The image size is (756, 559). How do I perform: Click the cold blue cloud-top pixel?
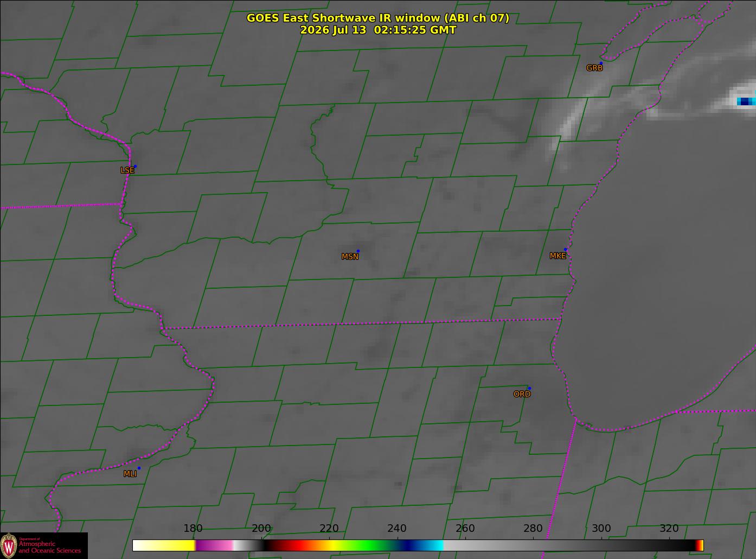(746, 101)
